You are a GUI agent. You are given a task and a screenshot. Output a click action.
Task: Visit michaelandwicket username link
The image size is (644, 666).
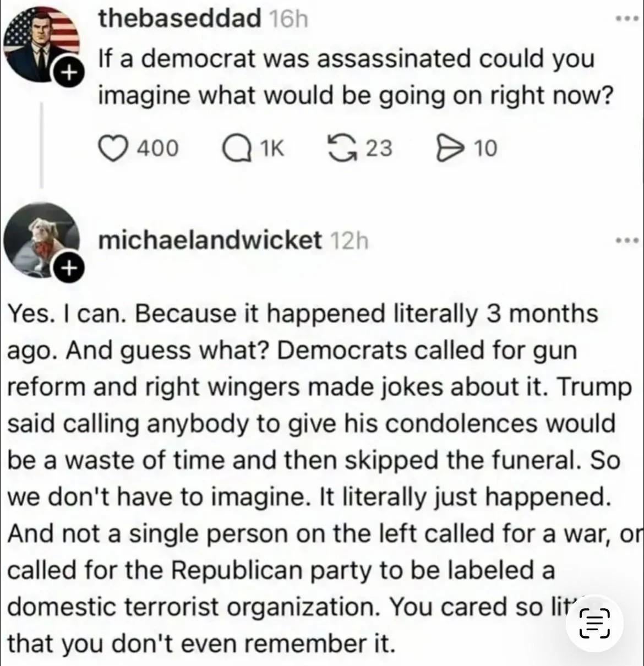tap(209, 240)
